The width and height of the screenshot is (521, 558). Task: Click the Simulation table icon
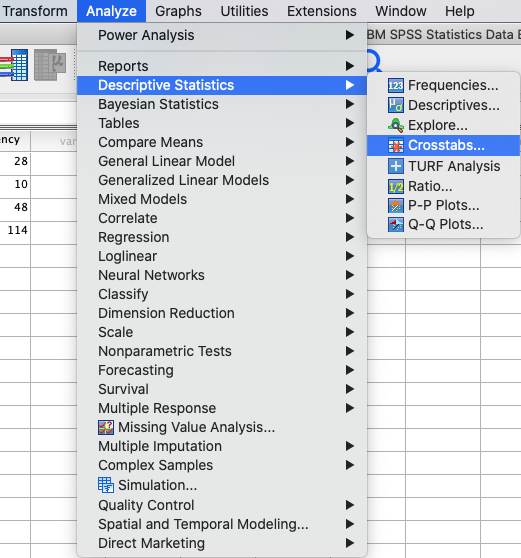106,485
